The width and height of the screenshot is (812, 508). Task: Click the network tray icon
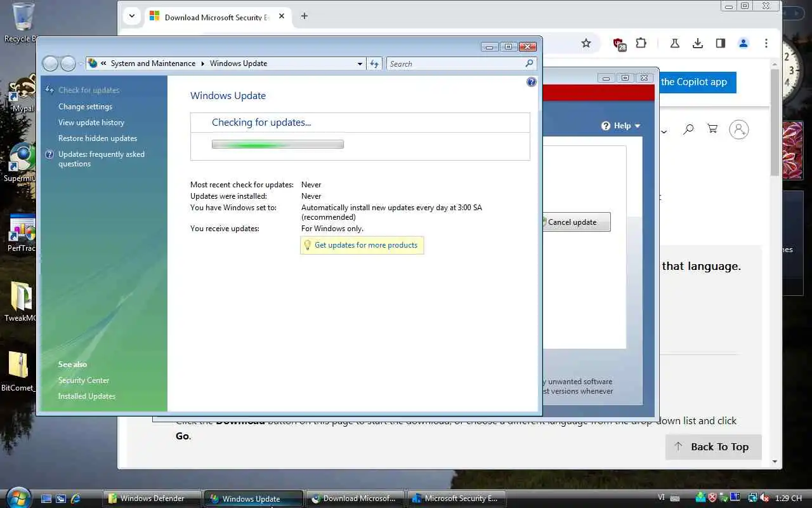coord(752,498)
